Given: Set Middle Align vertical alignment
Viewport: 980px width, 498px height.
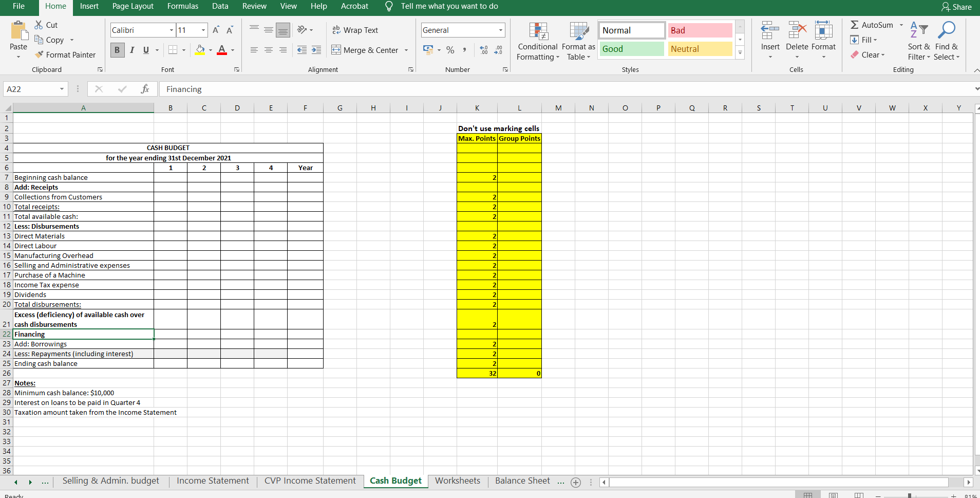Looking at the screenshot, I should [269, 30].
